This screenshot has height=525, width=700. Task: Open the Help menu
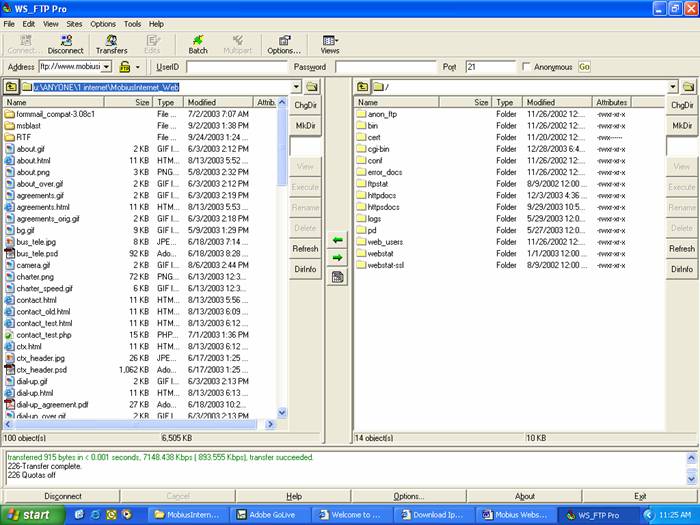[156, 24]
